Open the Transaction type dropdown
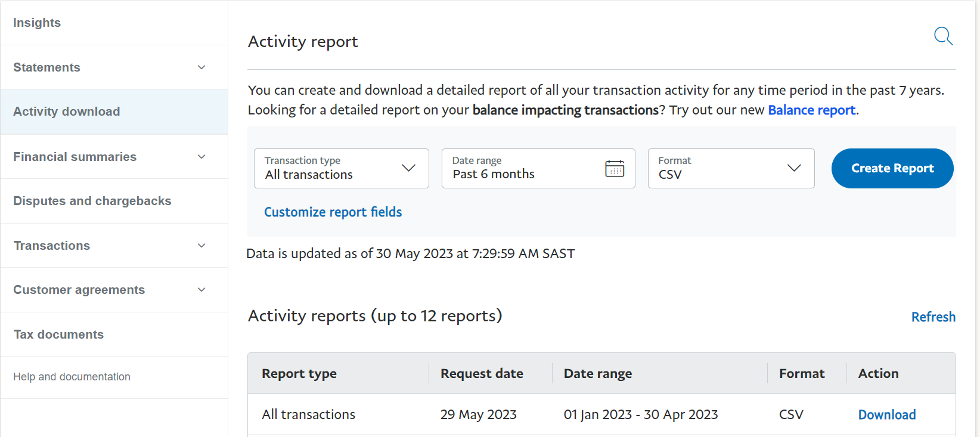Image resolution: width=980 pixels, height=437 pixels. pos(341,169)
